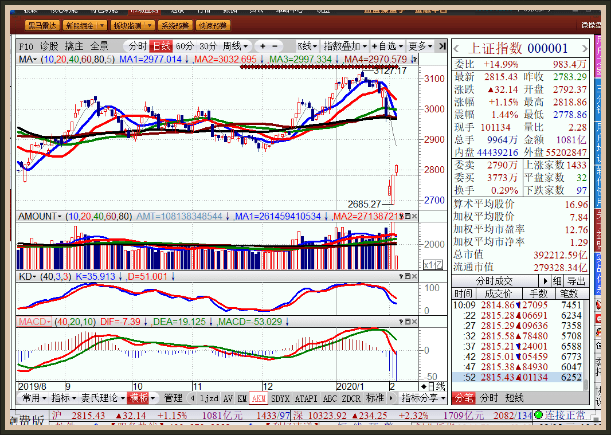Click the 组 button in tick header
The height and width of the screenshot is (435, 611).
click(x=556, y=281)
